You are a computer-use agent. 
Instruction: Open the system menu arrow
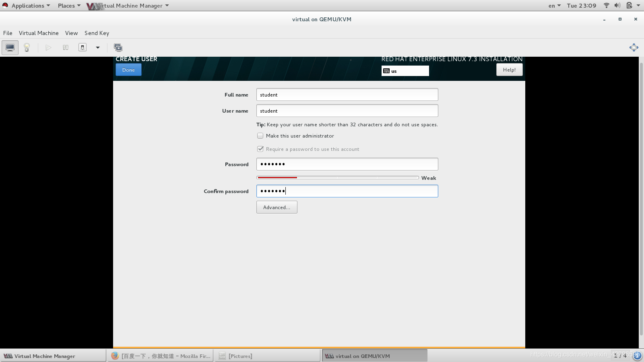pyautogui.click(x=638, y=6)
